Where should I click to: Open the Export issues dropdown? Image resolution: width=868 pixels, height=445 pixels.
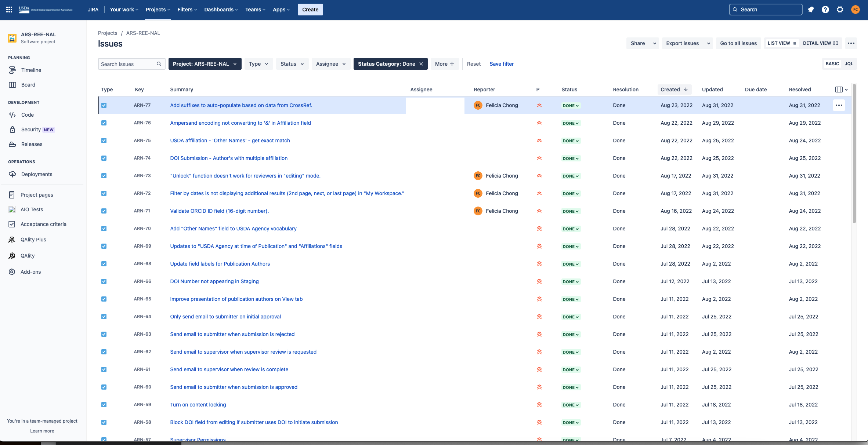(x=687, y=43)
